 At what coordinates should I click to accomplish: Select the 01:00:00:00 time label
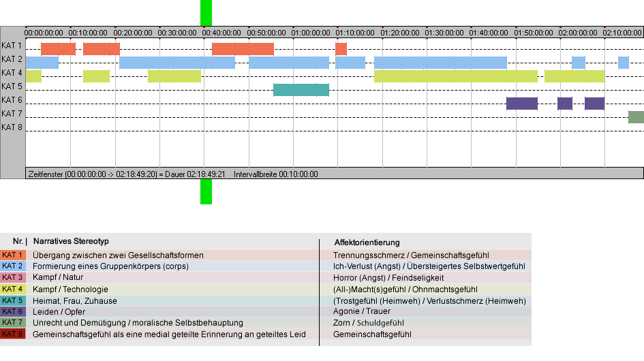pyautogui.click(x=311, y=33)
